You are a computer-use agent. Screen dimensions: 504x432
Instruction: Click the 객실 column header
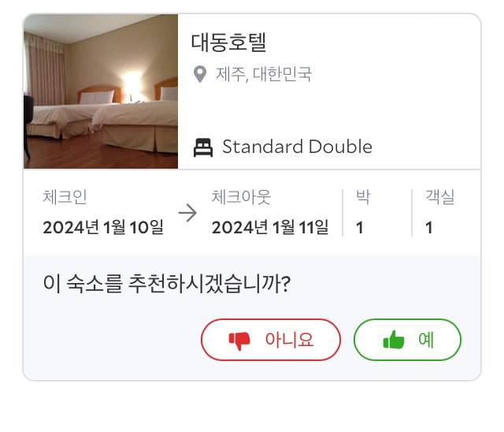[x=440, y=197]
